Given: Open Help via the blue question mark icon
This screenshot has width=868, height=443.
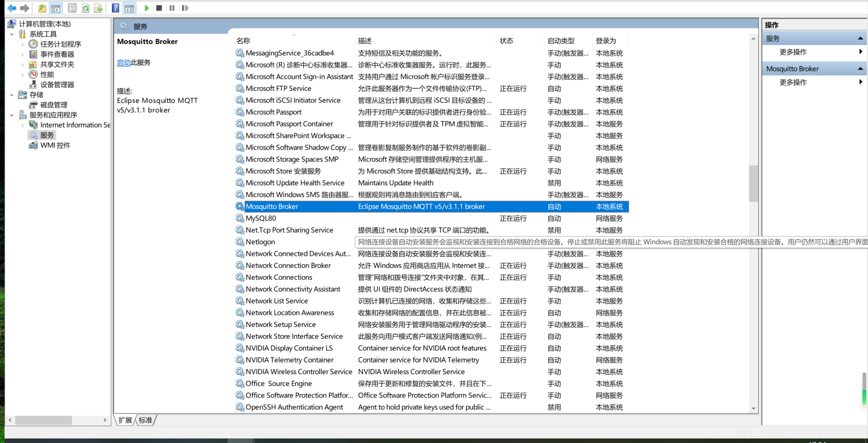Looking at the screenshot, I should click(116, 8).
